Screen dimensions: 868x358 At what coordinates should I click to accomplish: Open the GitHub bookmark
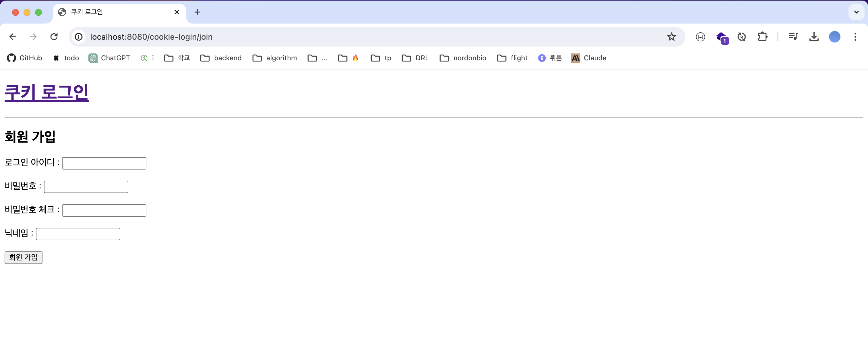pos(25,58)
